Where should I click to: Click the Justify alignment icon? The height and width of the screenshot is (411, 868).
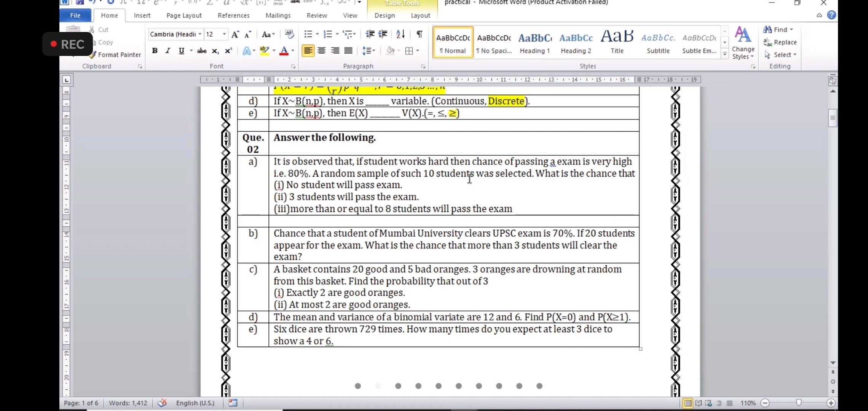point(348,51)
